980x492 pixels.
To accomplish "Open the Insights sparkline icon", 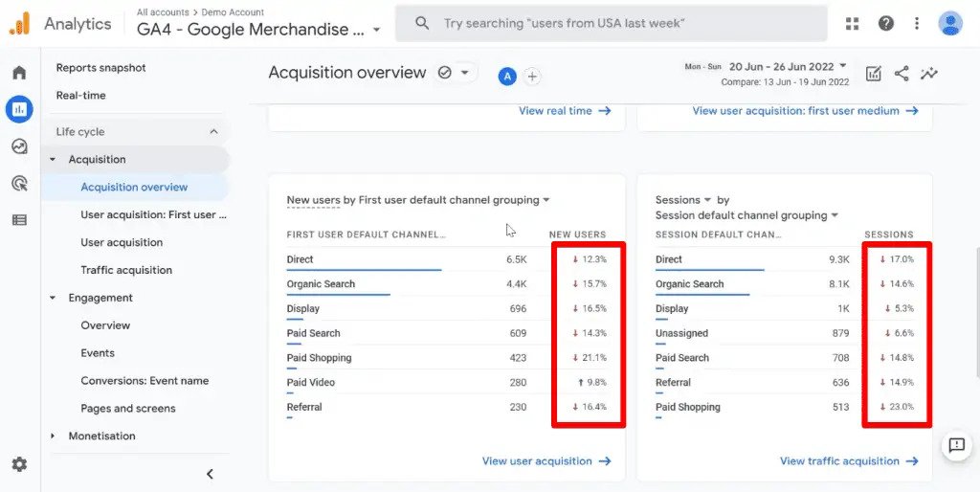I will (x=929, y=74).
